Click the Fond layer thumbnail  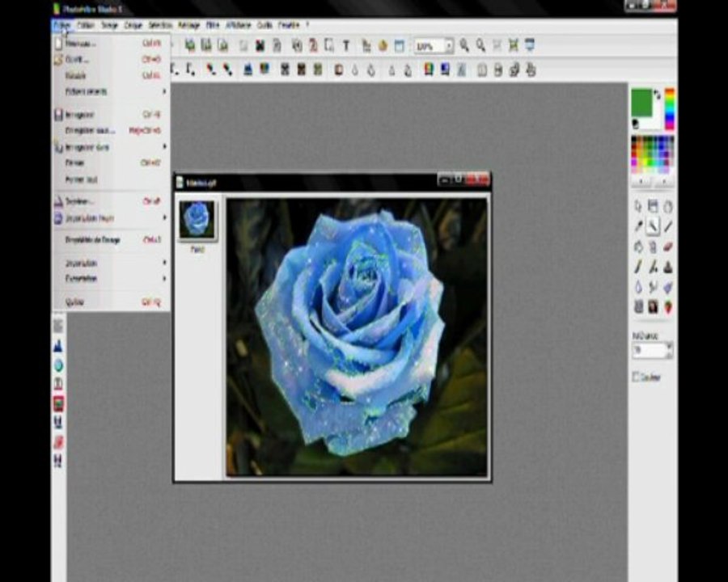click(198, 220)
